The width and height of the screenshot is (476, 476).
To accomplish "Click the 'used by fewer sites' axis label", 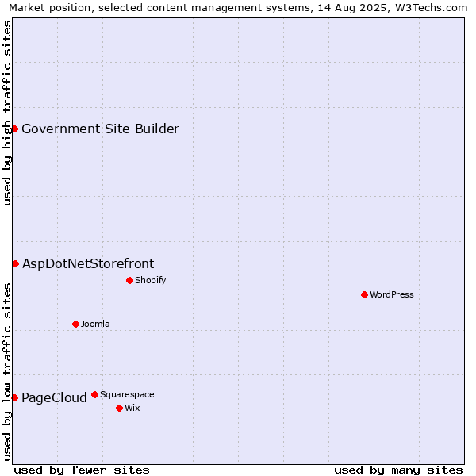I will point(82,470).
